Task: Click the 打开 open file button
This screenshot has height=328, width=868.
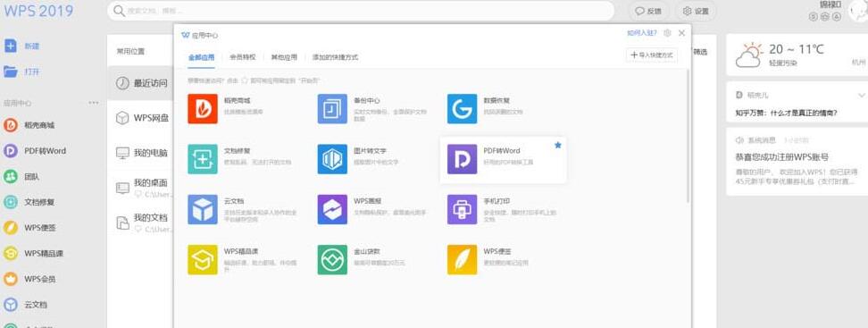Action: [x=22, y=71]
